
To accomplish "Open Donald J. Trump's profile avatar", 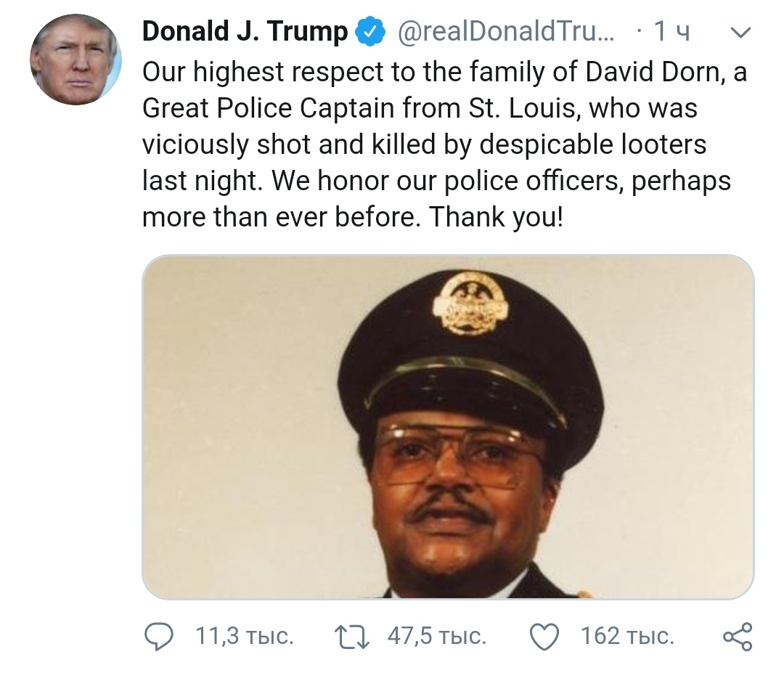I will pos(75,59).
